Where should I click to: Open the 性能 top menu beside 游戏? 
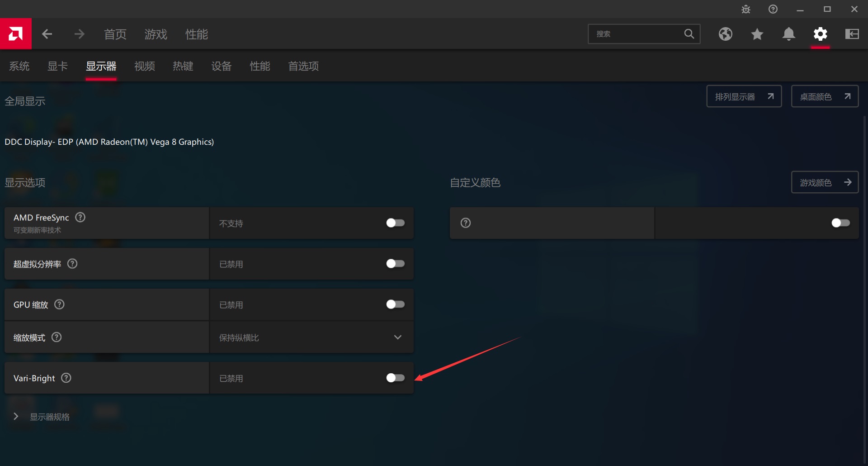click(x=197, y=34)
